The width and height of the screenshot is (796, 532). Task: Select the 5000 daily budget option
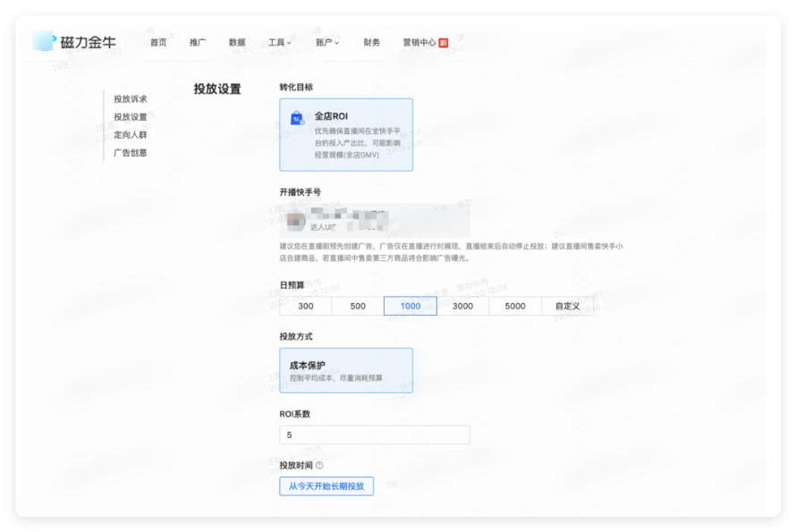pyautogui.click(x=513, y=306)
